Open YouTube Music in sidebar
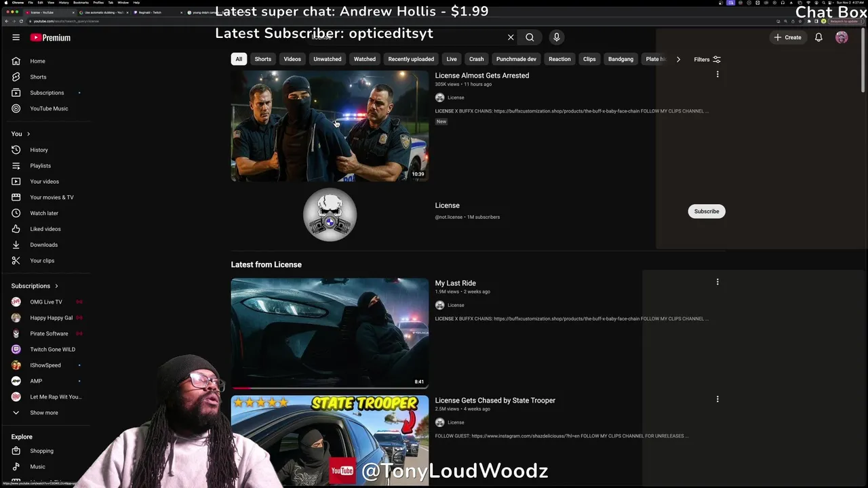Screen dimensions: 868x488 click(45, 108)
